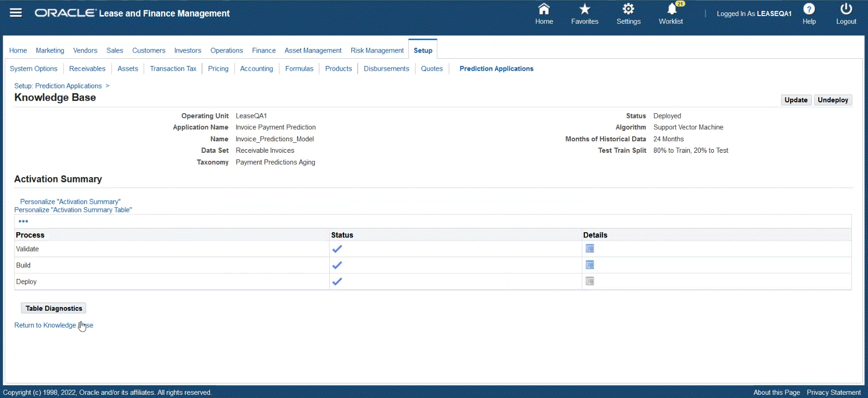Open Receivables subtab
This screenshot has width=868, height=398.
tap(87, 69)
